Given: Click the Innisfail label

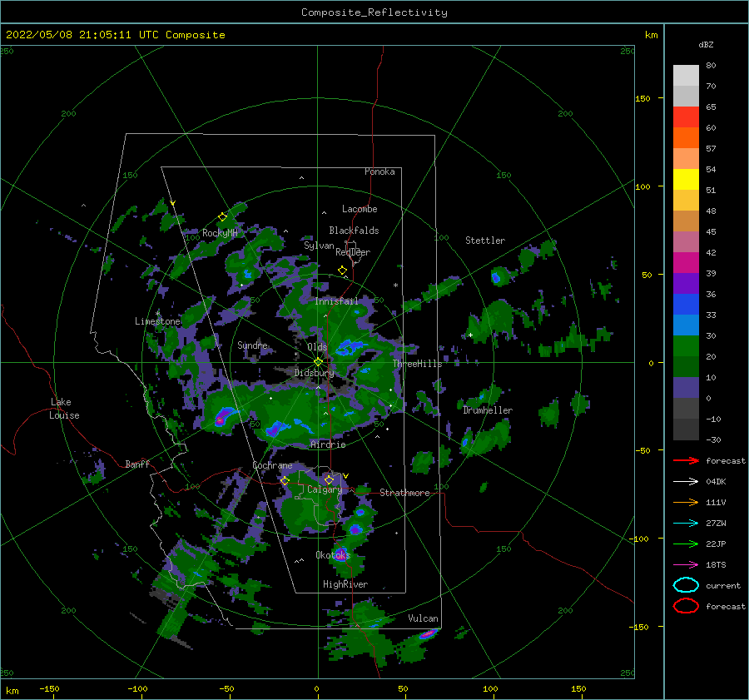Looking at the screenshot, I should click(x=336, y=301).
